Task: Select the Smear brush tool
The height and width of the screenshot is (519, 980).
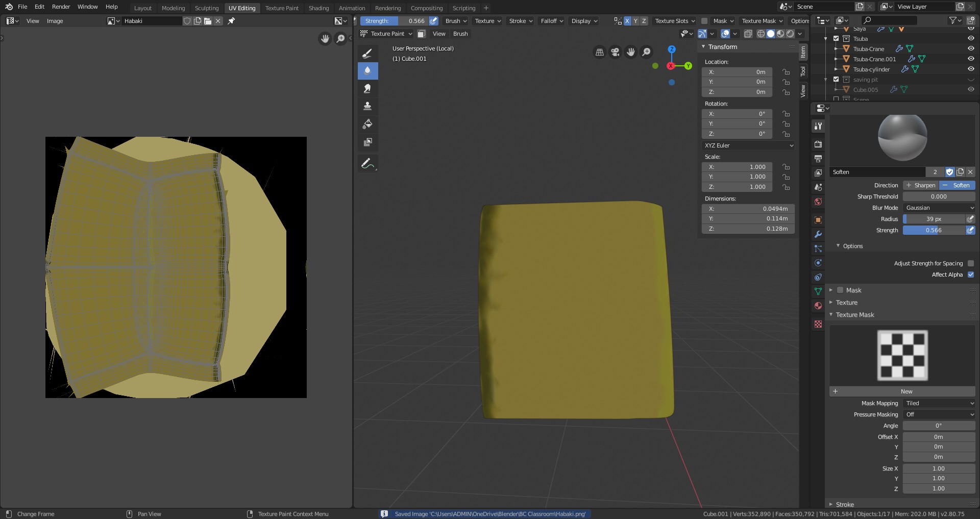Action: pos(367,88)
